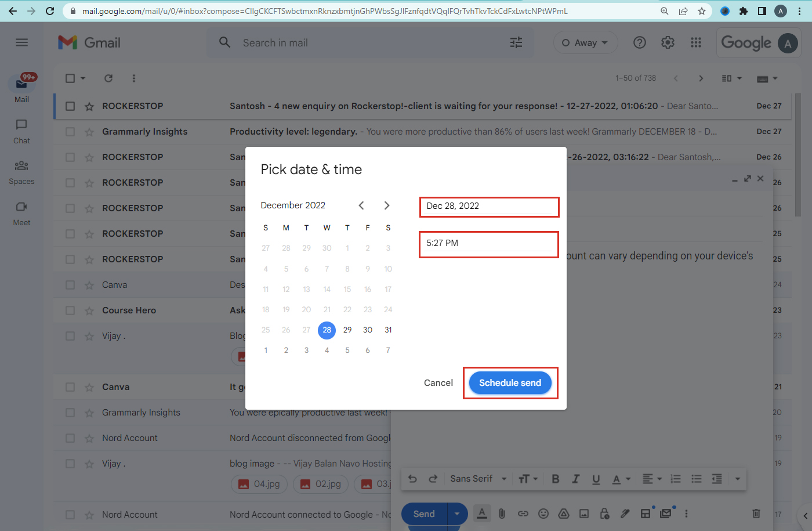812x531 pixels.
Task: Open more send options arrow beside Send
Action: click(457, 514)
